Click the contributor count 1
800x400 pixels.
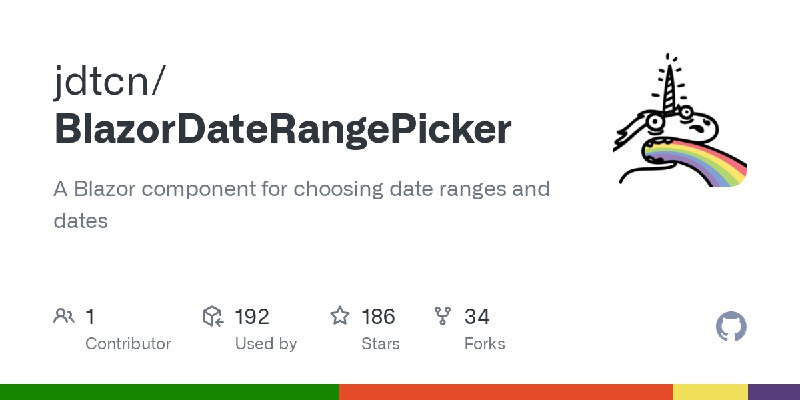90,317
